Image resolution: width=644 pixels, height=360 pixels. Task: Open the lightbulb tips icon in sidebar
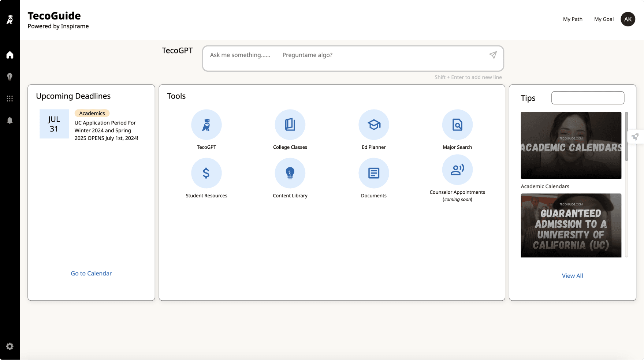10,77
